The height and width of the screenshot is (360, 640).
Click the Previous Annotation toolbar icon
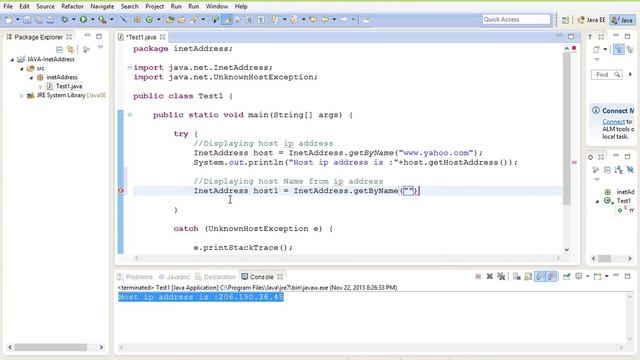pyautogui.click(x=293, y=20)
